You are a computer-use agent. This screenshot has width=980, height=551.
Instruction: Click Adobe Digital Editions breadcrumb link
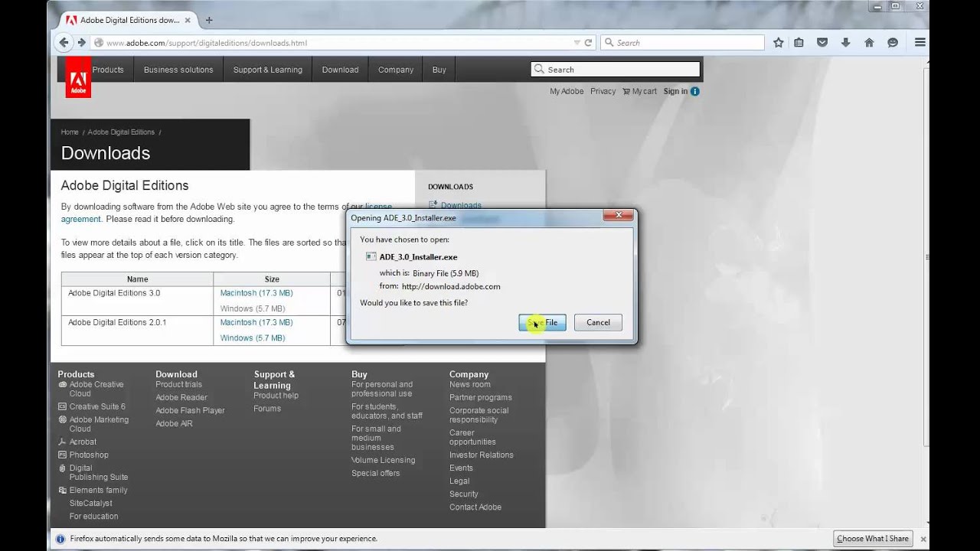(x=121, y=132)
